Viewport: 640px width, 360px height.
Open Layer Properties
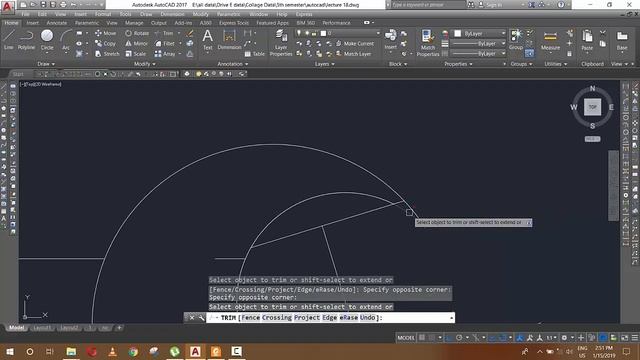(x=281, y=43)
